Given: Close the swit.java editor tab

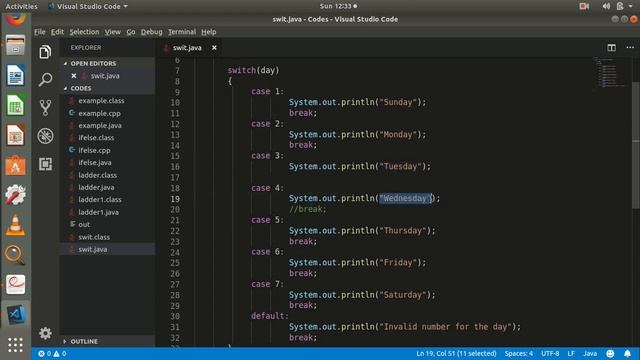Looking at the screenshot, I should point(214,48).
